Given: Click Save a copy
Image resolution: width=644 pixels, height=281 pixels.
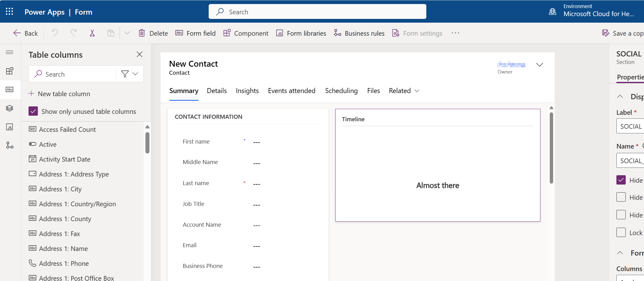Looking at the screenshot, I should (x=623, y=33).
